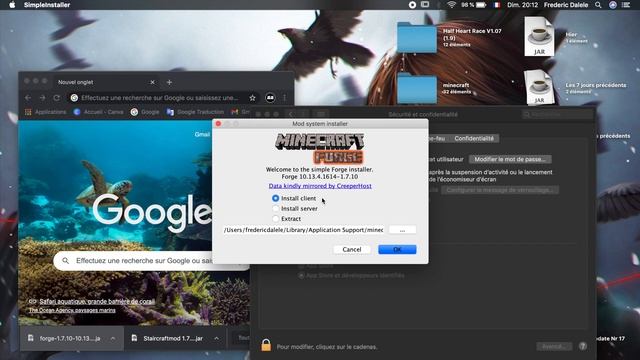This screenshot has height=360, width=640.
Task: Open the help question mark in preferences
Action: 583,346
